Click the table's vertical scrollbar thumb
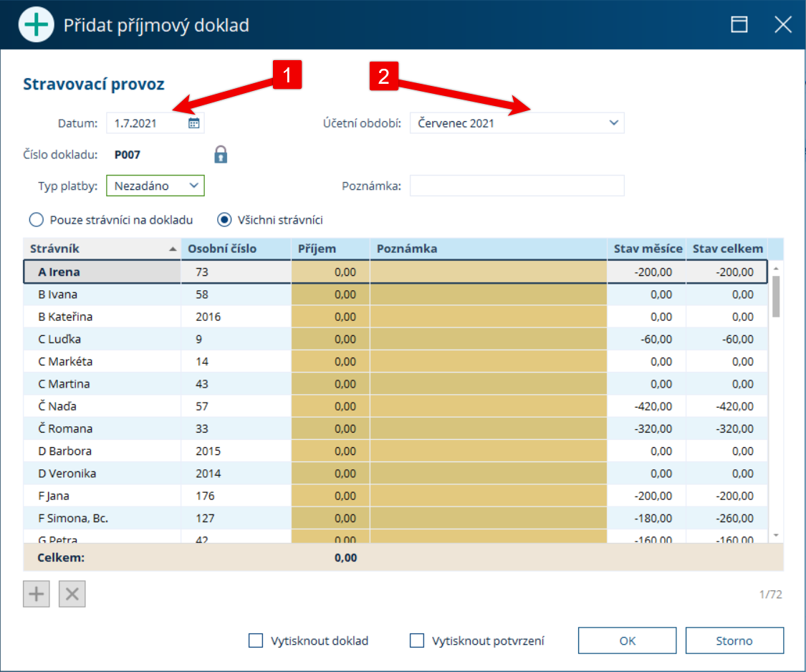806x672 pixels. point(776,297)
